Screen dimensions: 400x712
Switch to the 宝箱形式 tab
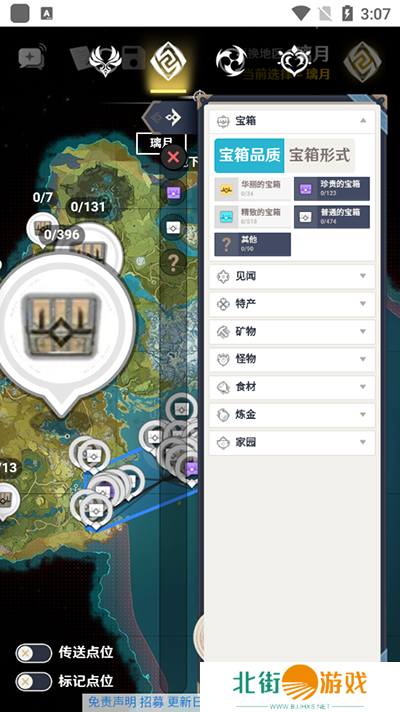(x=320, y=155)
